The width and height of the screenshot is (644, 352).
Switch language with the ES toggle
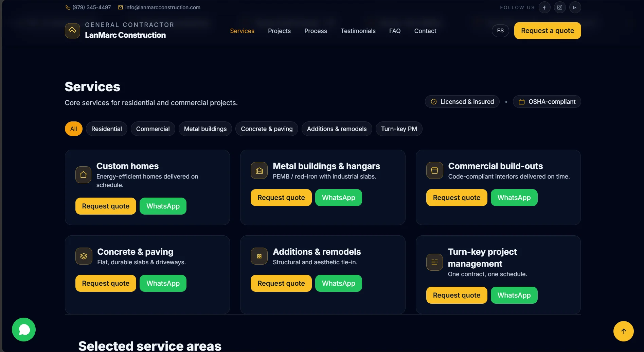point(500,31)
